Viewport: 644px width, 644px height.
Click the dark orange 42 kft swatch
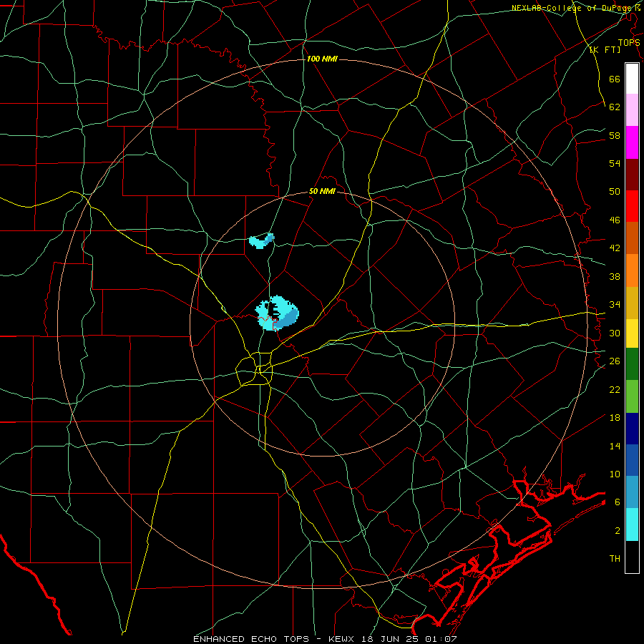pyautogui.click(x=632, y=238)
